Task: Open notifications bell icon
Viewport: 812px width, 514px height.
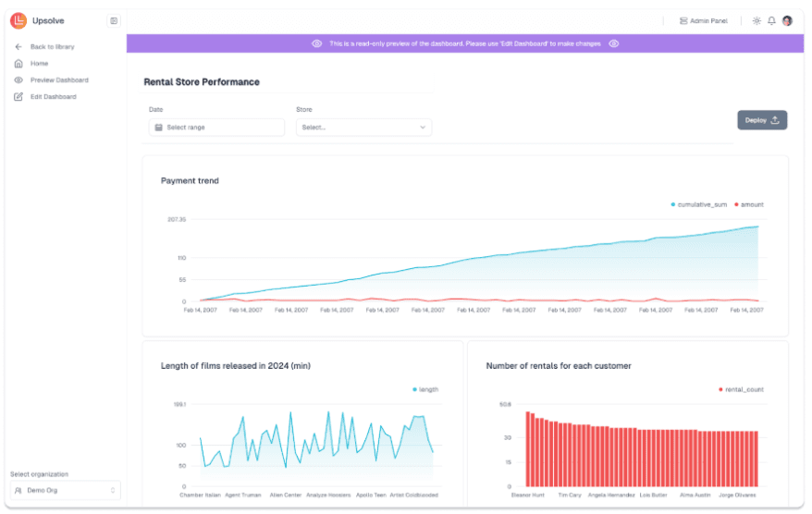Action: (x=771, y=20)
